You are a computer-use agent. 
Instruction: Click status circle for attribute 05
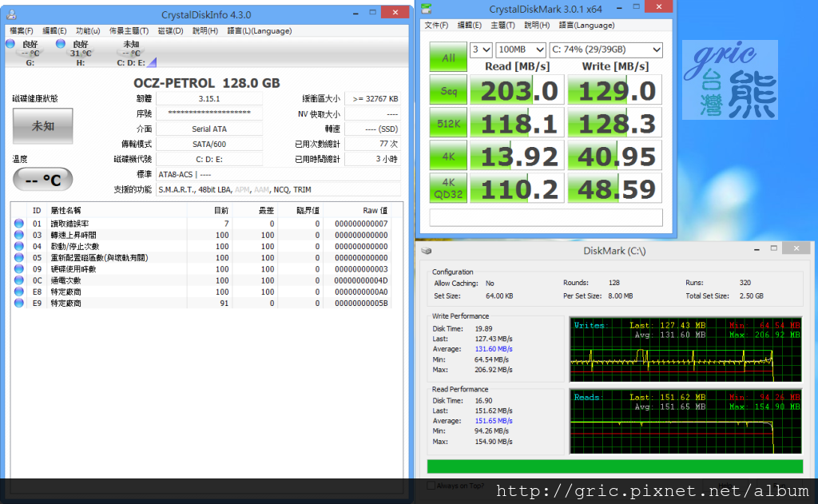click(x=19, y=258)
